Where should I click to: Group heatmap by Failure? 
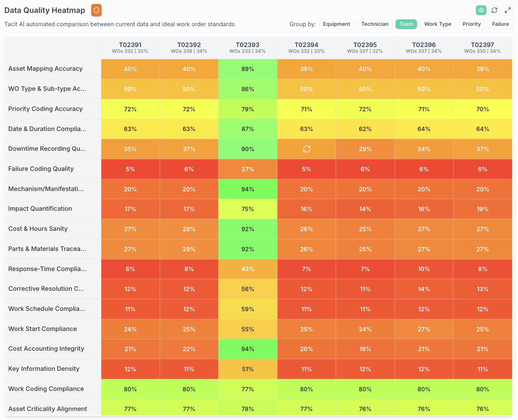coord(500,24)
